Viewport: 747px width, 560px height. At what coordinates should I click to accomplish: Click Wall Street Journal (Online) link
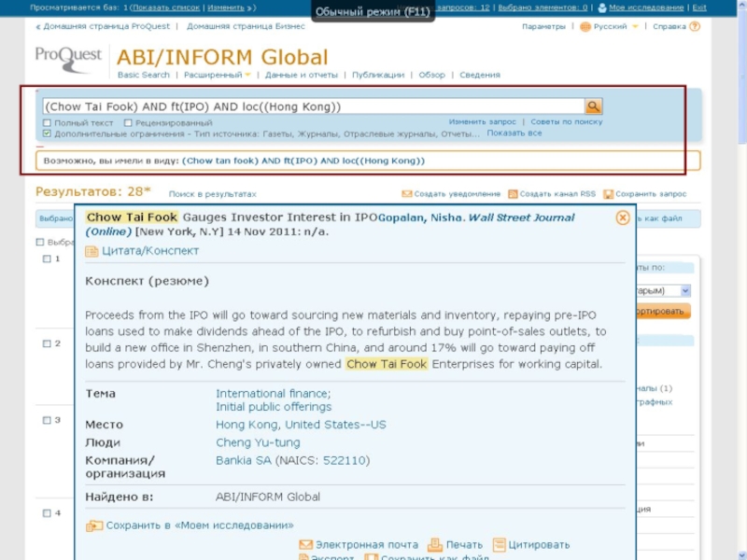click(330, 224)
